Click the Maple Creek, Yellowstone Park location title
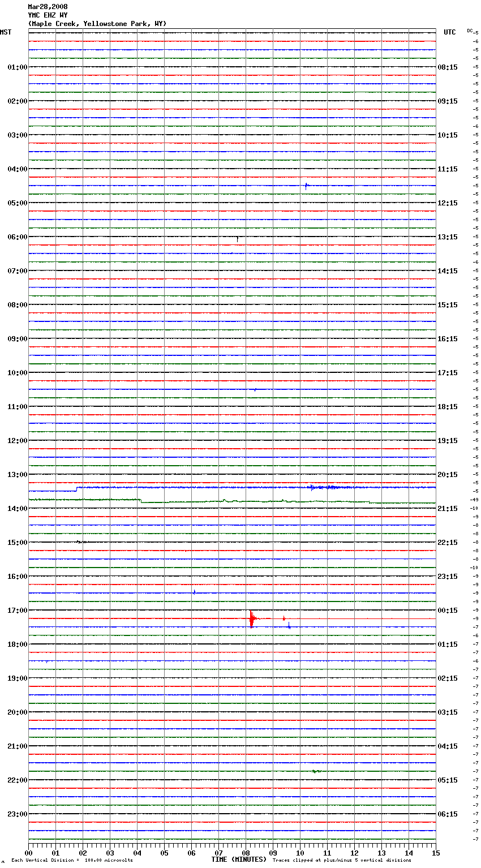The width and height of the screenshot is (481, 868). (97, 24)
